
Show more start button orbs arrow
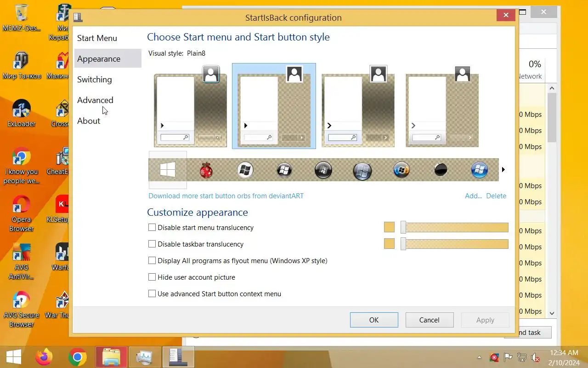[503, 170]
